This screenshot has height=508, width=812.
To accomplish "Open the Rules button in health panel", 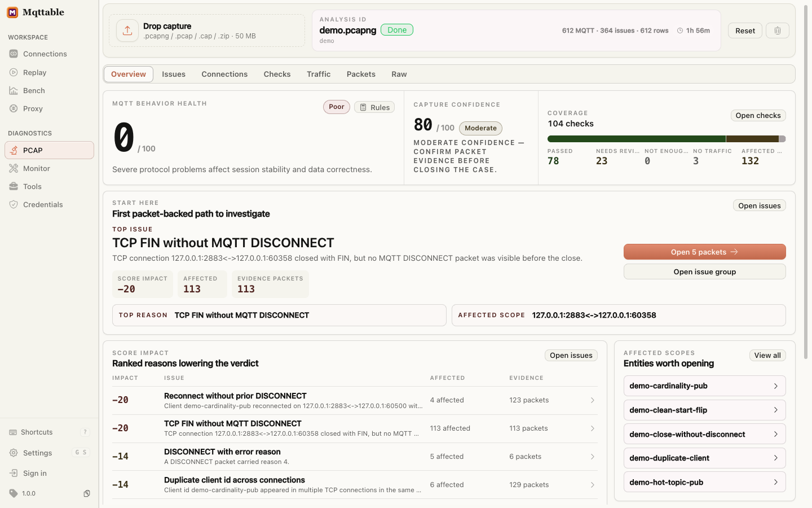I will [x=374, y=107].
